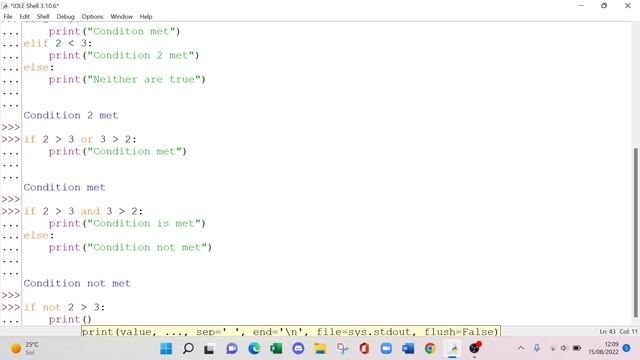Click the line 'if 2 > 3 and 3 > 2:'

point(83,211)
